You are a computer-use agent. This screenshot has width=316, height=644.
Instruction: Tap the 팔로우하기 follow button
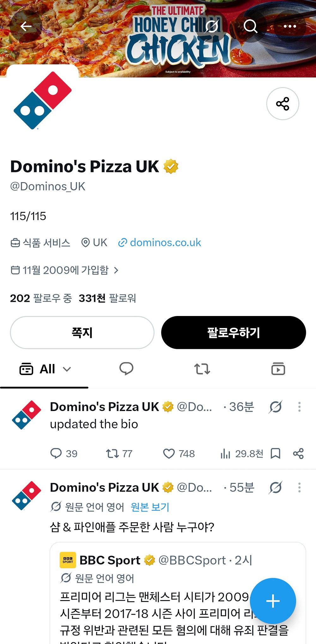coord(234,332)
